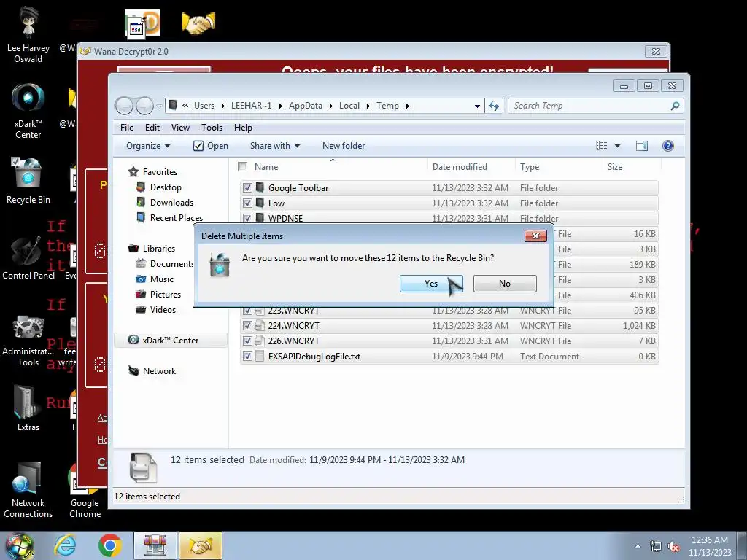
Task: Expand the arrow after Users in address bar
Action: (222, 106)
